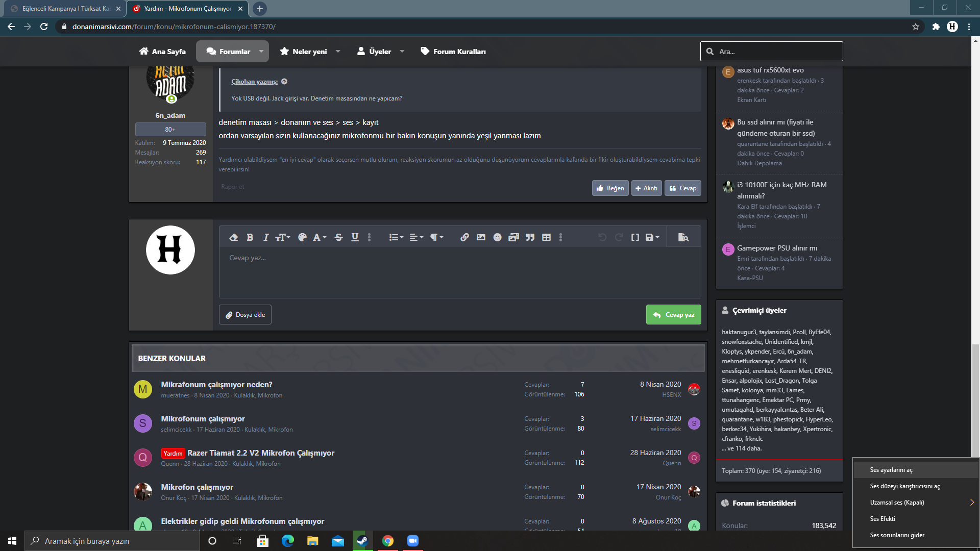Open the text color palette icon
The image size is (980, 551).
302,237
